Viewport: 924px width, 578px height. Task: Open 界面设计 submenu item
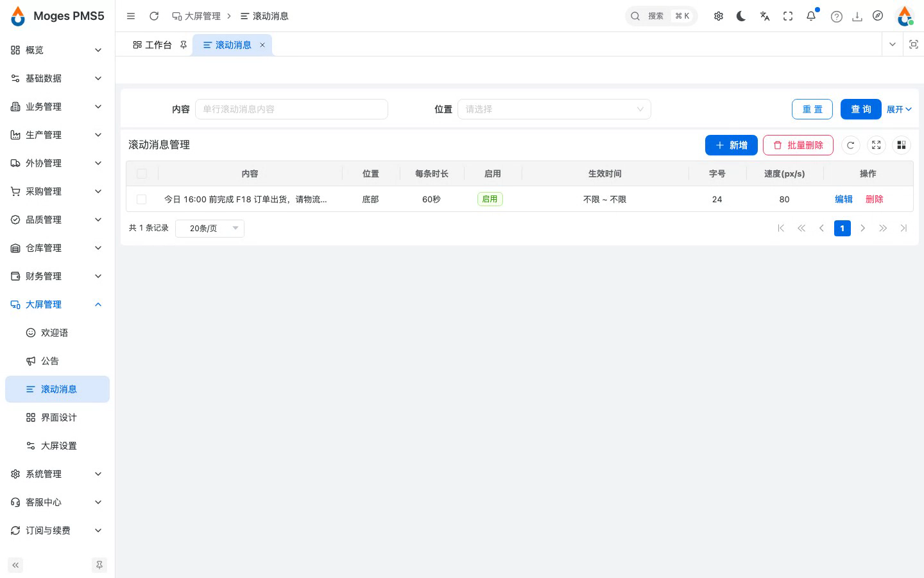[57, 417]
